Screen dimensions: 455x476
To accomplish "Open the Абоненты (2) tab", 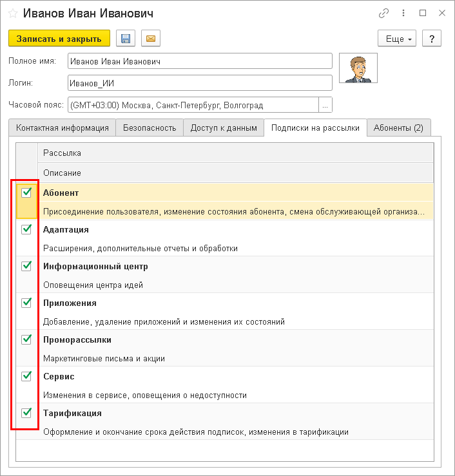I will (x=398, y=128).
